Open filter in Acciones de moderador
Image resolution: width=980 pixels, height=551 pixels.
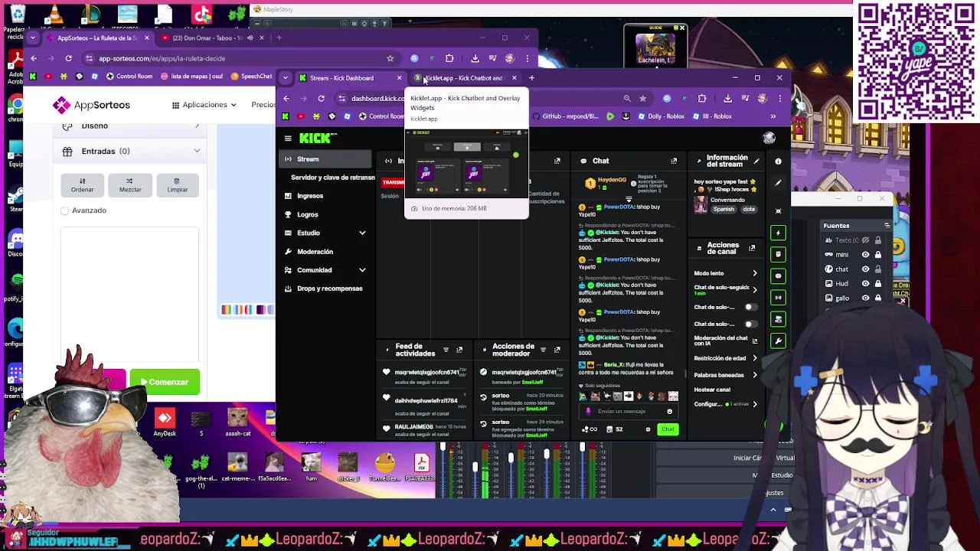(x=543, y=350)
